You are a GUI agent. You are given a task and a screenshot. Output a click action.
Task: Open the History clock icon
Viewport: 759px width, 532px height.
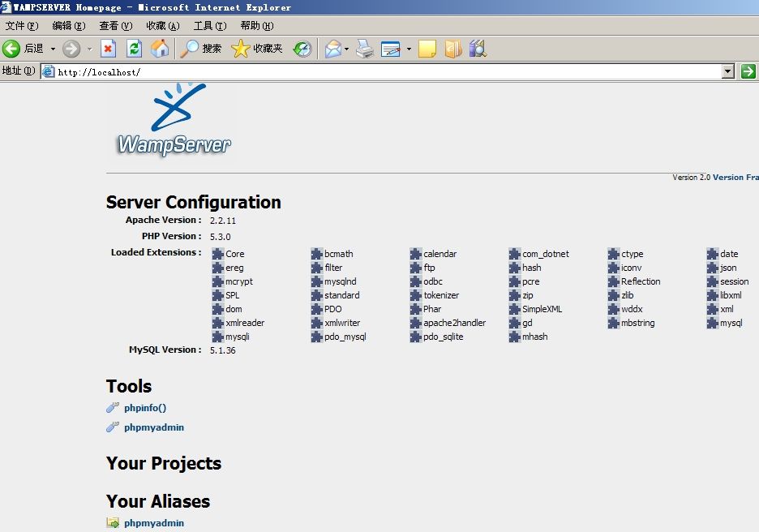(302, 49)
